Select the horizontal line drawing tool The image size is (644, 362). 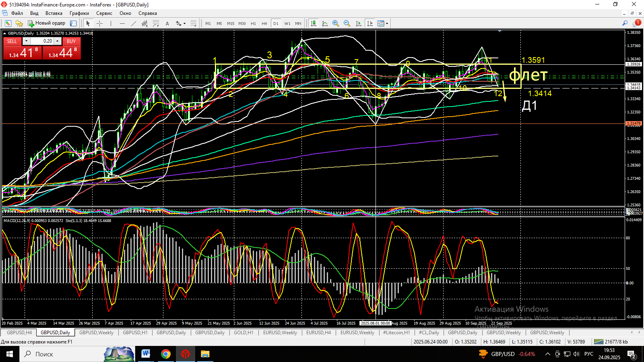(122, 23)
